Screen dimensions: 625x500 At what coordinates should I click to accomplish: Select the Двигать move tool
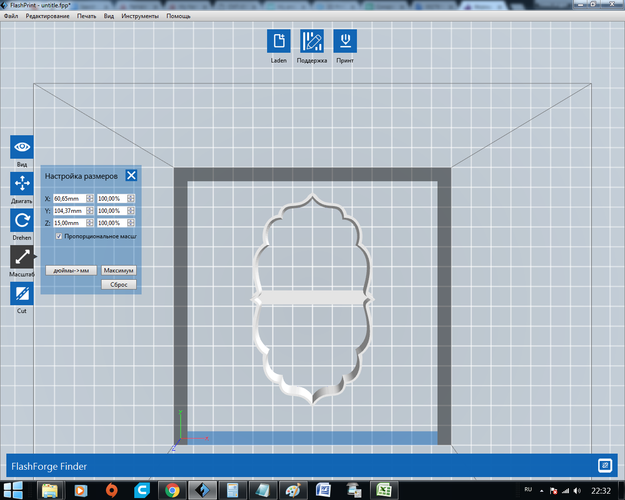pos(22,183)
